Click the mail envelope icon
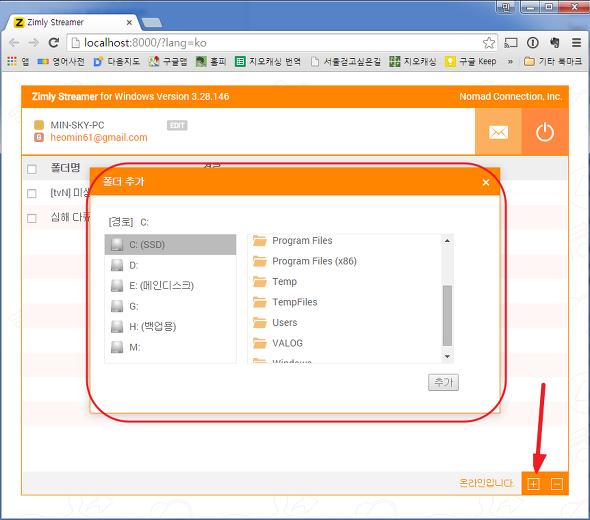590x520 pixels. (x=498, y=132)
